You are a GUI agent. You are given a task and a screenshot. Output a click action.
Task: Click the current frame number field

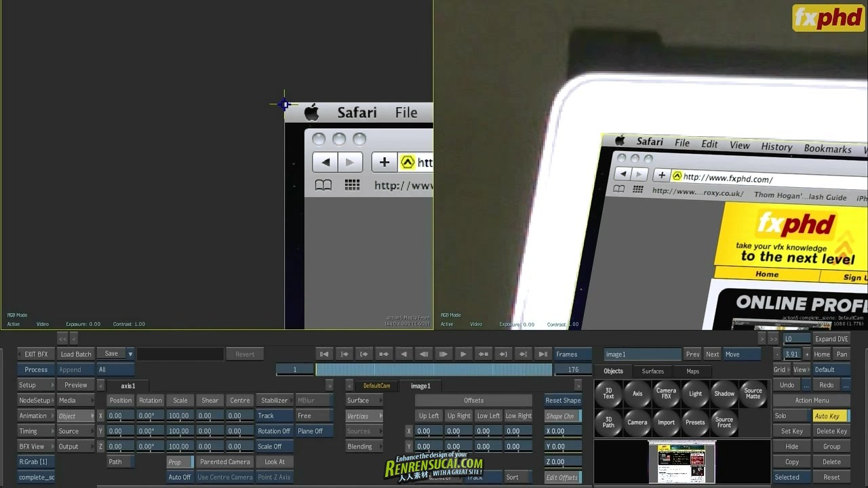coord(295,369)
